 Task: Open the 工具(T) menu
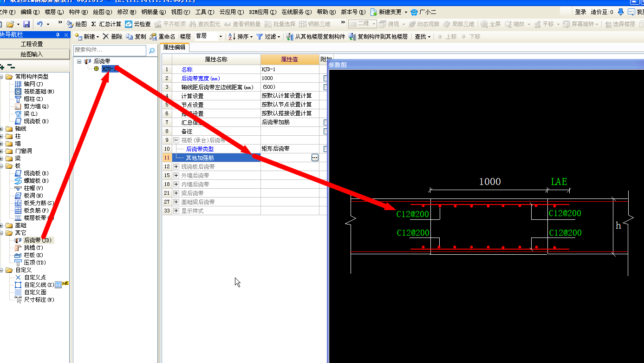pos(205,12)
